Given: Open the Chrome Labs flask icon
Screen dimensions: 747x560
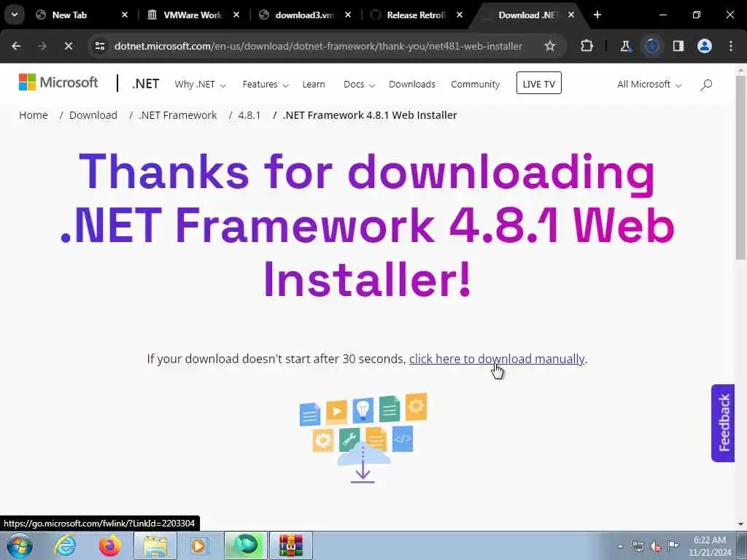Looking at the screenshot, I should click(625, 46).
